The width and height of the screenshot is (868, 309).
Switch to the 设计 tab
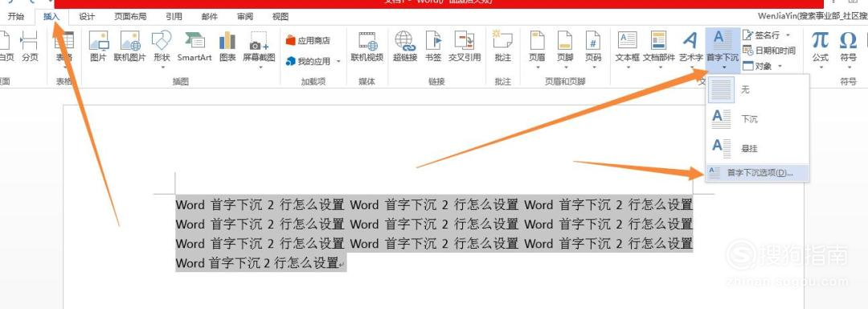coord(86,17)
